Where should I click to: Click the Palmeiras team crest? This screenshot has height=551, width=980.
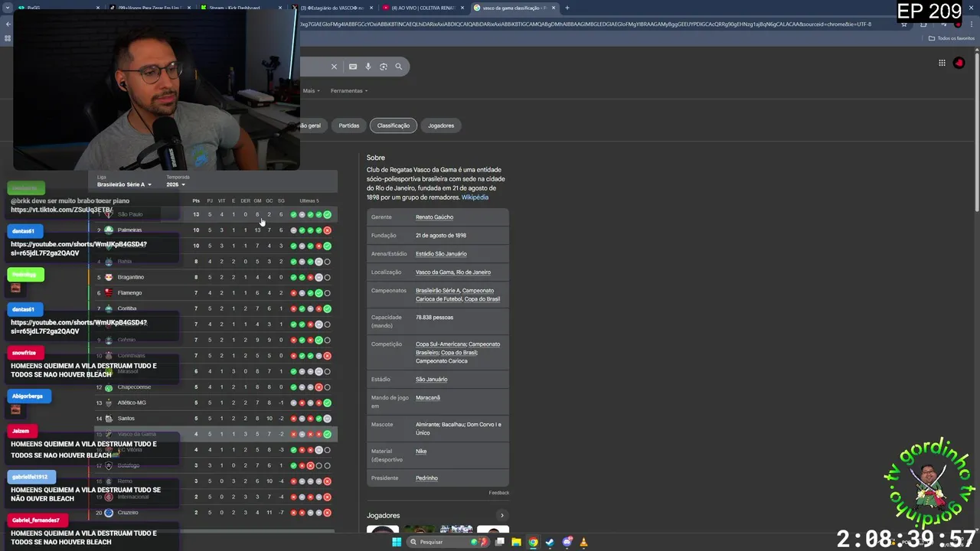pos(109,230)
